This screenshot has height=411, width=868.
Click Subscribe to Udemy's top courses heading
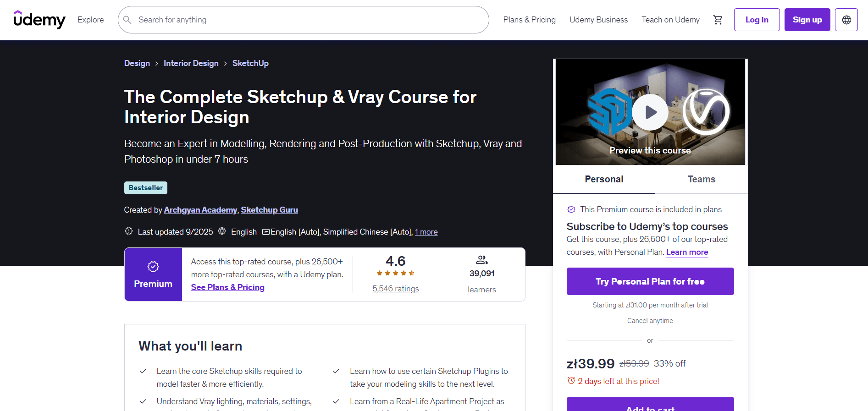(x=647, y=226)
